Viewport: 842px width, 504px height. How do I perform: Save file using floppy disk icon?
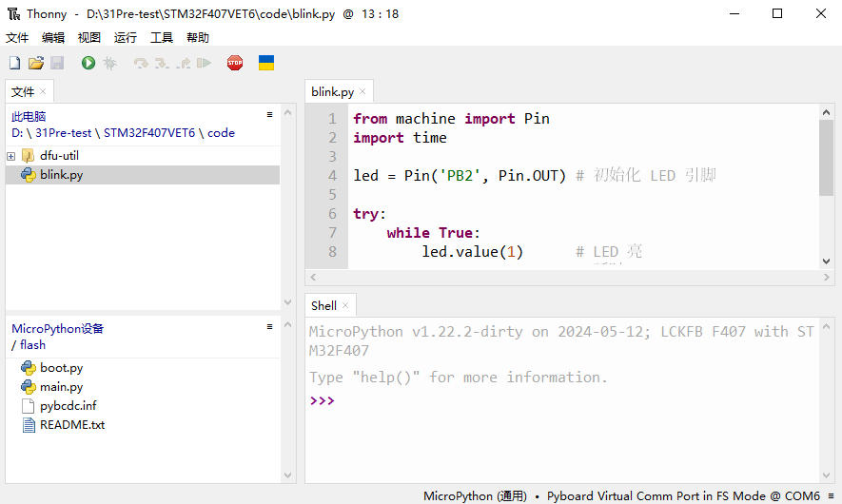click(57, 64)
